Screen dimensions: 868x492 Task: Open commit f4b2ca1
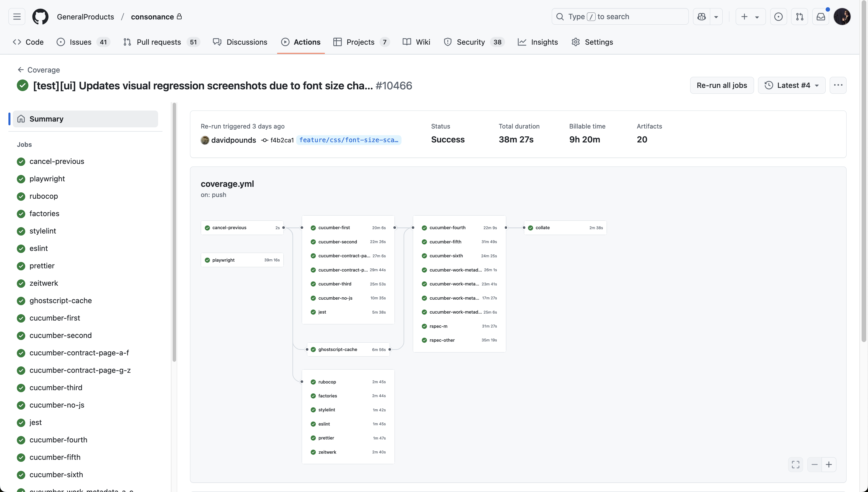click(x=282, y=140)
